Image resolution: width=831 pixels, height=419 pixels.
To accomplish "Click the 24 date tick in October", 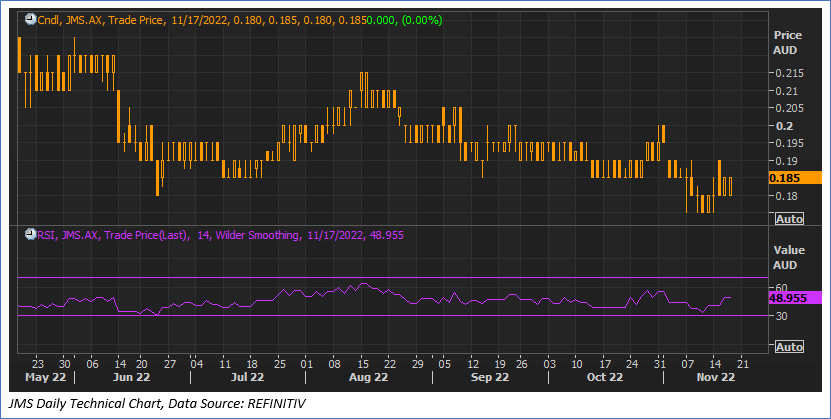I will click(631, 364).
